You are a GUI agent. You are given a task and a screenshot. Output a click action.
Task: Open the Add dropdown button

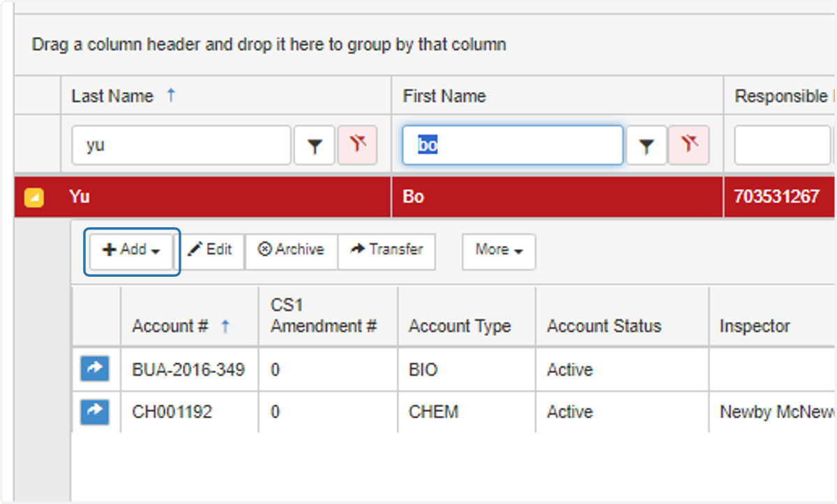point(131,250)
